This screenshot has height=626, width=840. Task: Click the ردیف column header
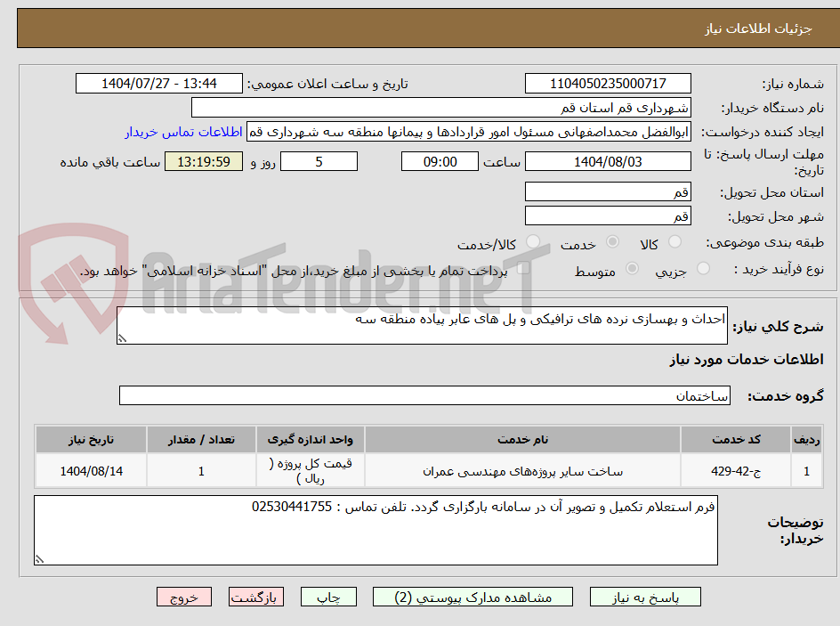[x=807, y=440]
